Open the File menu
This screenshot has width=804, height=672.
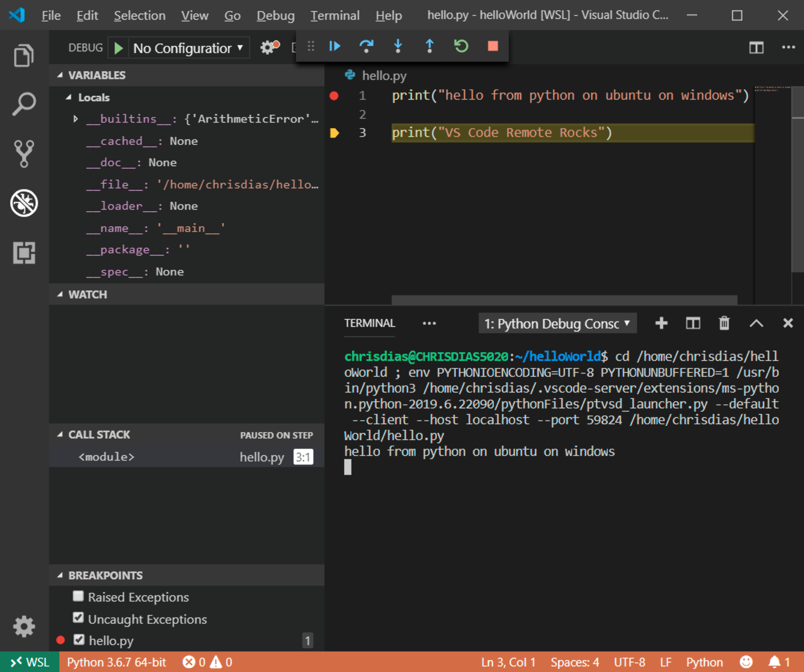click(51, 15)
